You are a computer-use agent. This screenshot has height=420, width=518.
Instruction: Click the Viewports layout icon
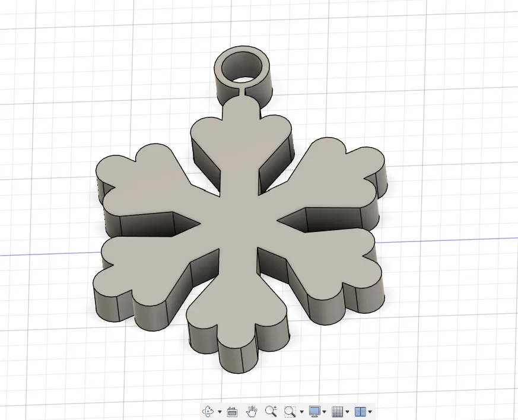(x=360, y=412)
